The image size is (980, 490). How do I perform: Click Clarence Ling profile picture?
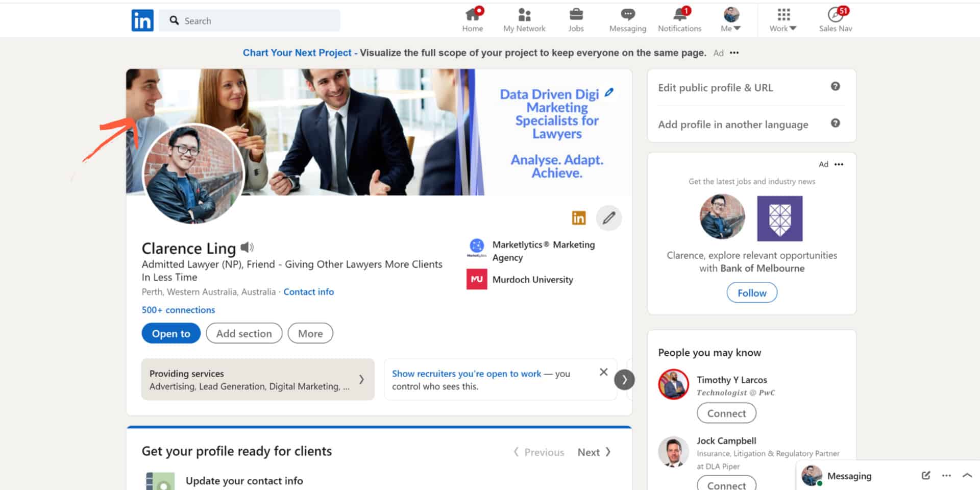click(193, 174)
